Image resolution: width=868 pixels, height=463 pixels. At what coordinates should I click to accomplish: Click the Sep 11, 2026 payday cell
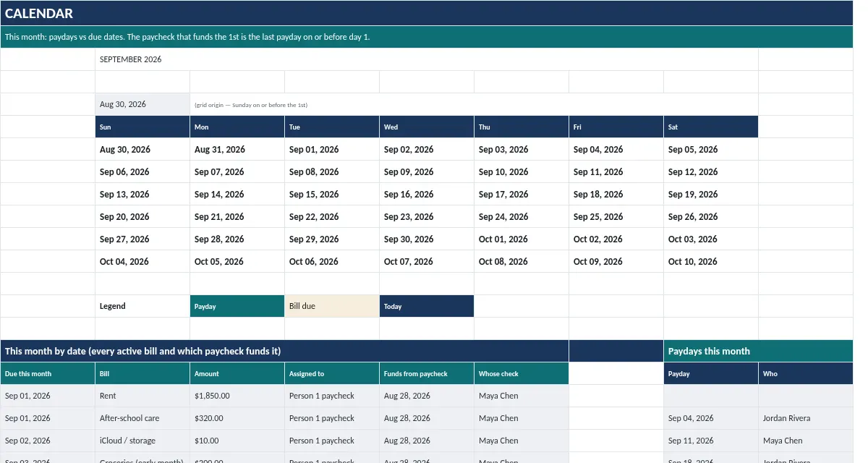(x=711, y=441)
